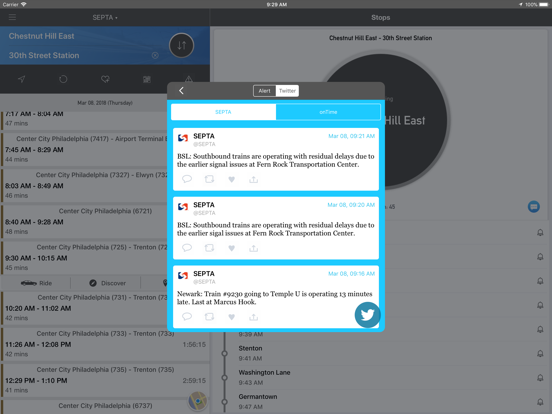
Task: Swap origin and destination stations
Action: tap(181, 45)
